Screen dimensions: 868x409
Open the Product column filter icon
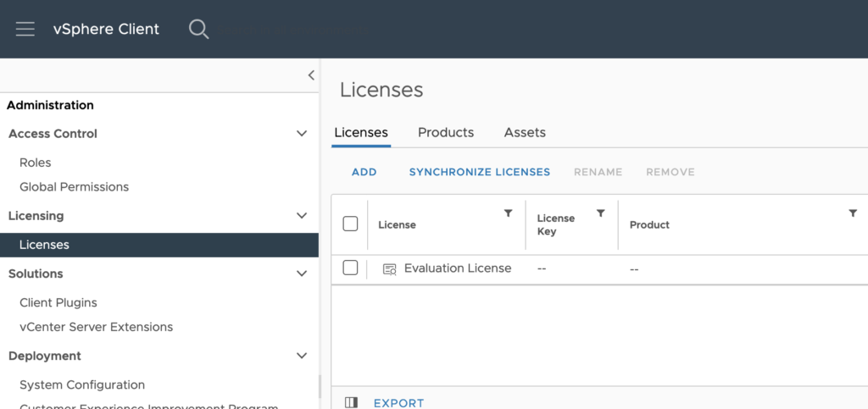click(853, 213)
